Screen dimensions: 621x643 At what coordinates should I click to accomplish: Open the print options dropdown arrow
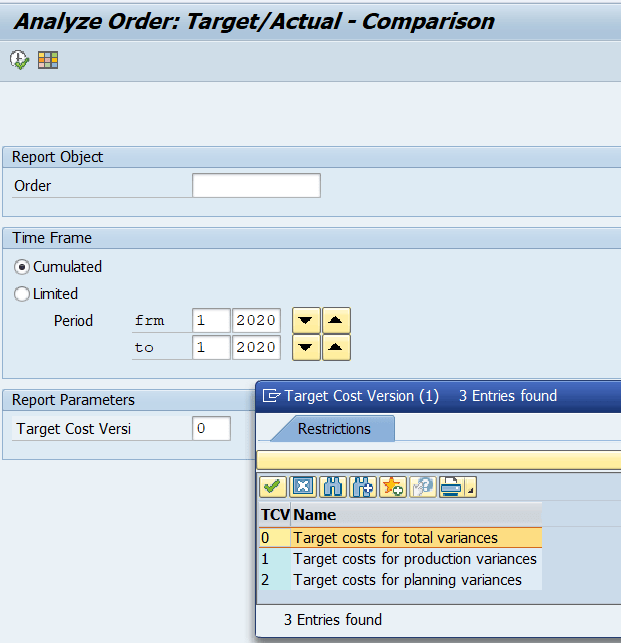(470, 489)
